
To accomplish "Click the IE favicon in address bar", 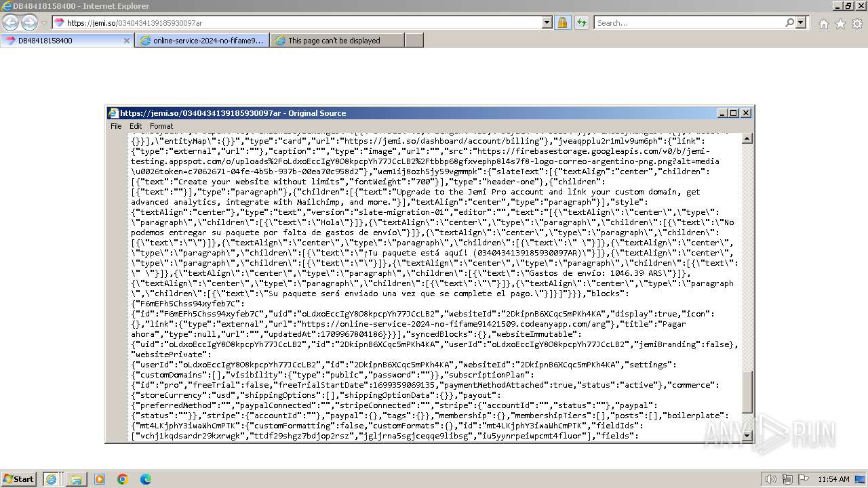I will [x=59, y=22].
